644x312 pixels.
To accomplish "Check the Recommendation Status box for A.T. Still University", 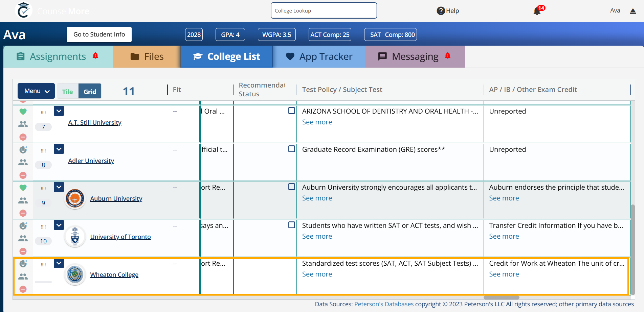I will (x=291, y=111).
